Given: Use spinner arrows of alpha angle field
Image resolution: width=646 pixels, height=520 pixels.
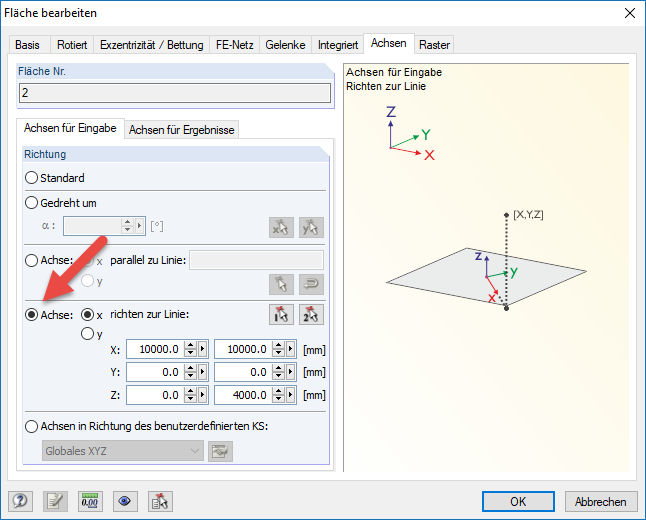Looking at the screenshot, I should [127, 225].
